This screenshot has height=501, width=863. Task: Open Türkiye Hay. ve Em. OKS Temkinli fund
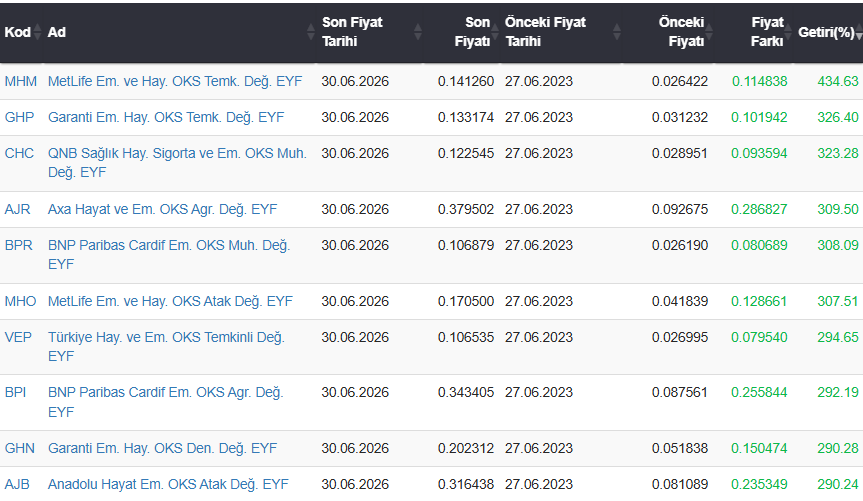[166, 346]
